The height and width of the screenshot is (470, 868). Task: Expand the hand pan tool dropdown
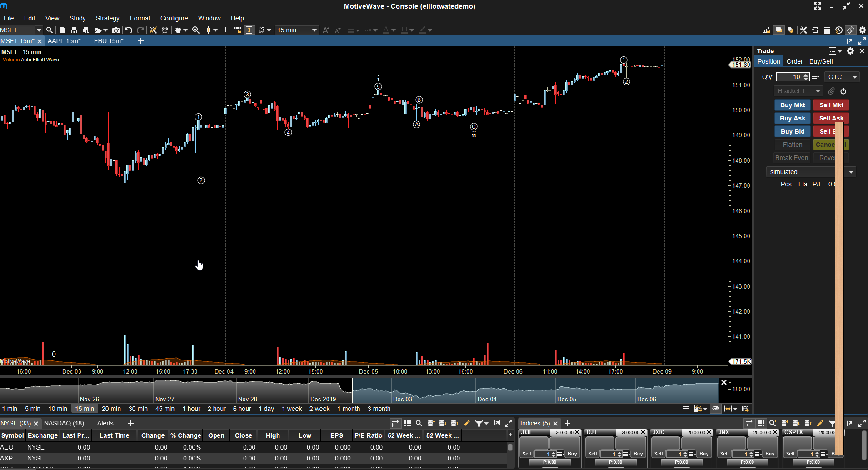[x=185, y=30]
